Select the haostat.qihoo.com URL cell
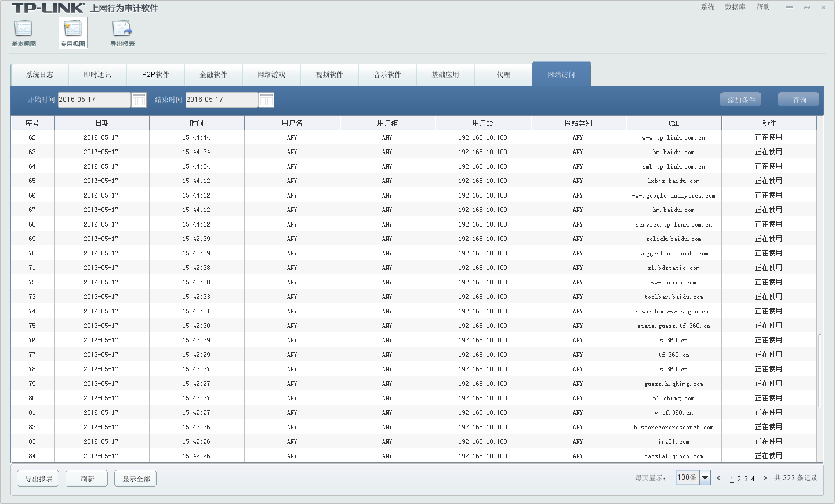The width and height of the screenshot is (835, 504). tap(674, 456)
